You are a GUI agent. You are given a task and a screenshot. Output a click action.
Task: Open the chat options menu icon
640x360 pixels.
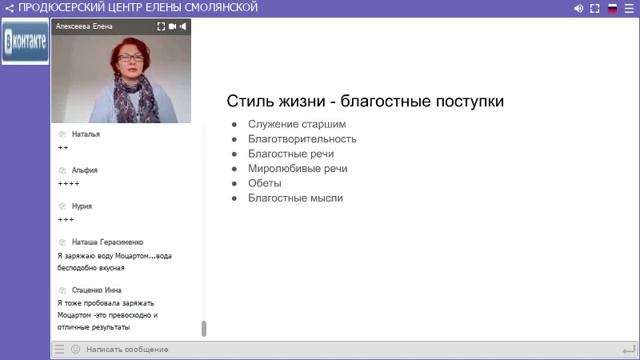pos(60,349)
